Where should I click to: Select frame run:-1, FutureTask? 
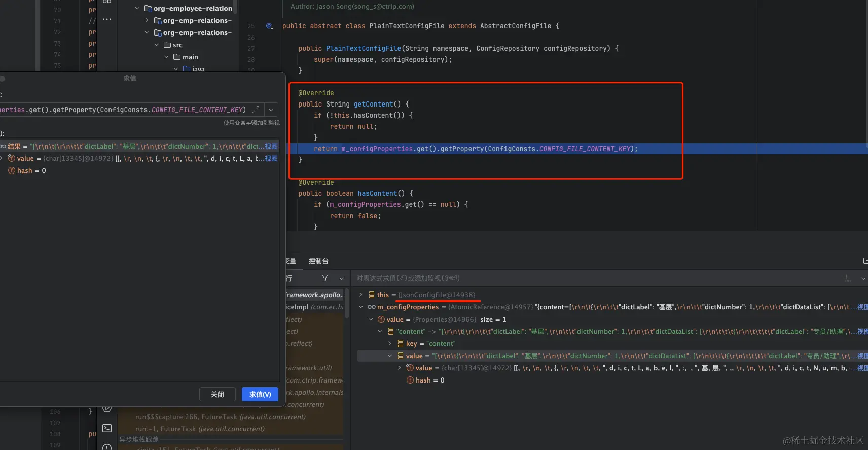point(200,429)
